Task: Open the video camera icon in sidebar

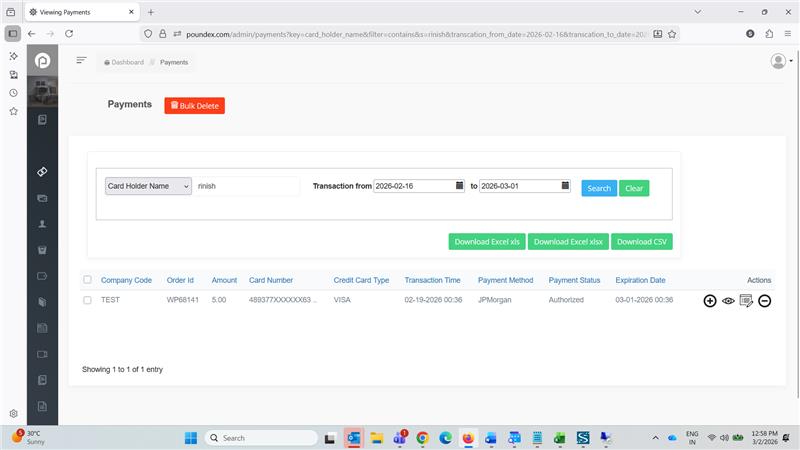Action: tap(42, 354)
